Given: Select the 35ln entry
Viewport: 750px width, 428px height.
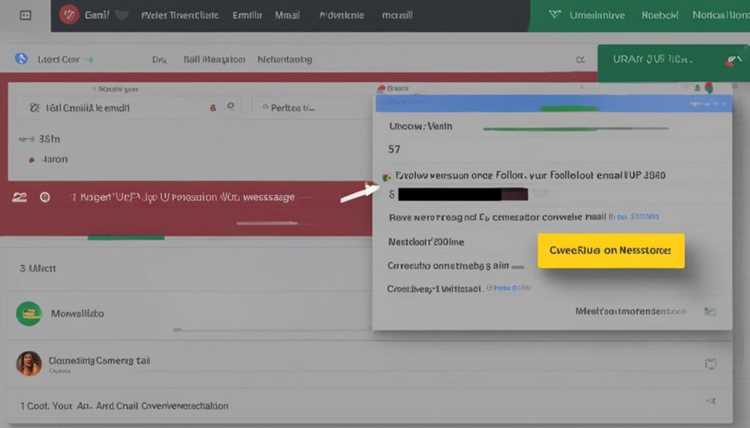Looking at the screenshot, I should [49, 139].
